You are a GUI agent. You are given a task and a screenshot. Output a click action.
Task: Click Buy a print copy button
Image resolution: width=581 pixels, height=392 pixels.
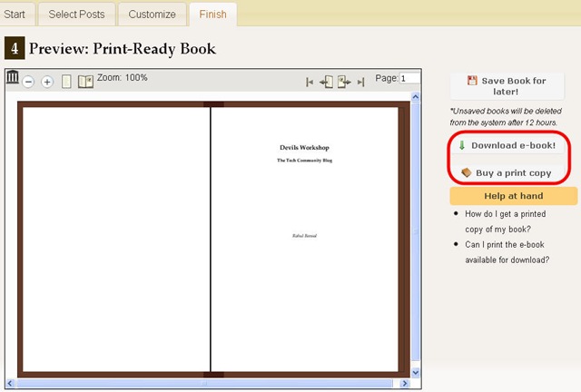click(x=507, y=173)
